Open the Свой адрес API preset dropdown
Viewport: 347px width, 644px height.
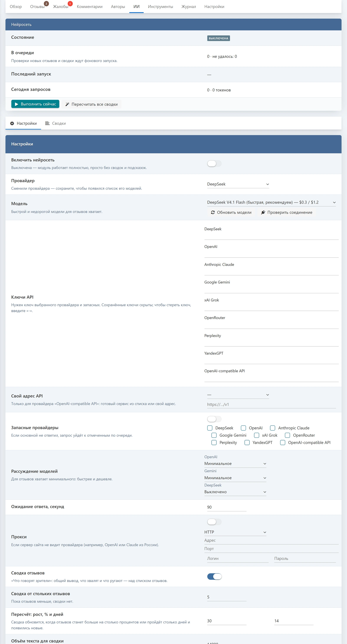(238, 395)
